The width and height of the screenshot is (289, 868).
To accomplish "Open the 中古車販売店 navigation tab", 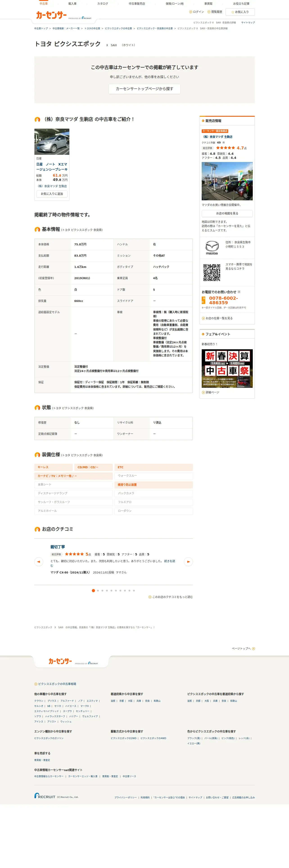I will click(137, 4).
